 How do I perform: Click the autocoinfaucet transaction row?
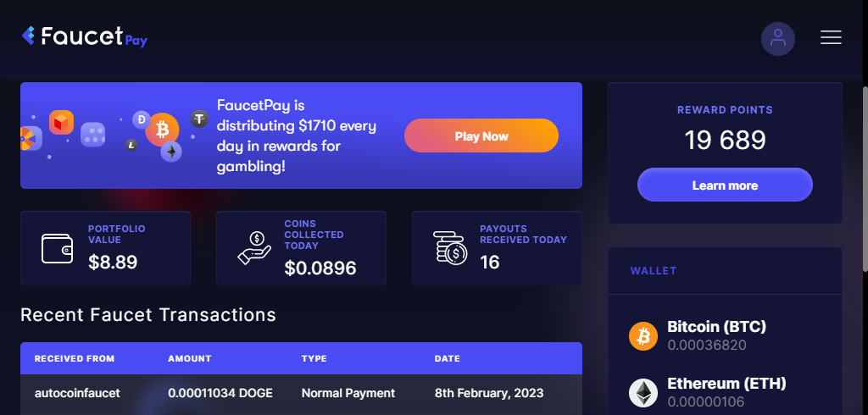[301, 394]
